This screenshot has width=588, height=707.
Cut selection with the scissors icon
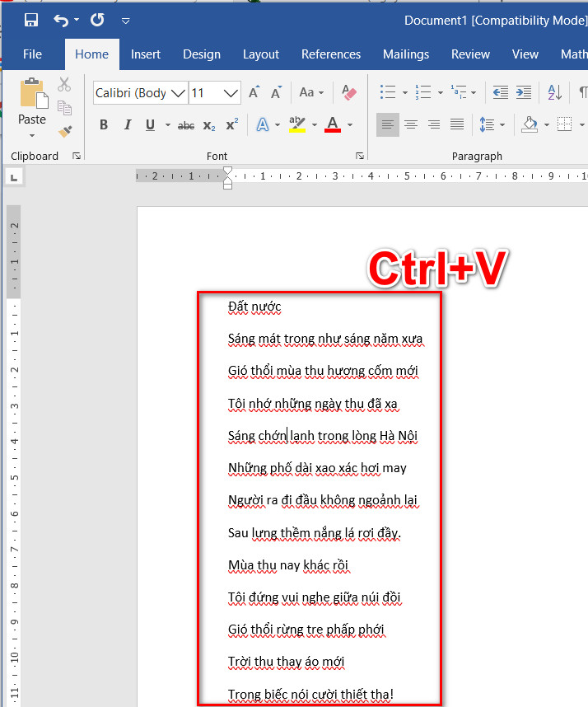pos(64,84)
